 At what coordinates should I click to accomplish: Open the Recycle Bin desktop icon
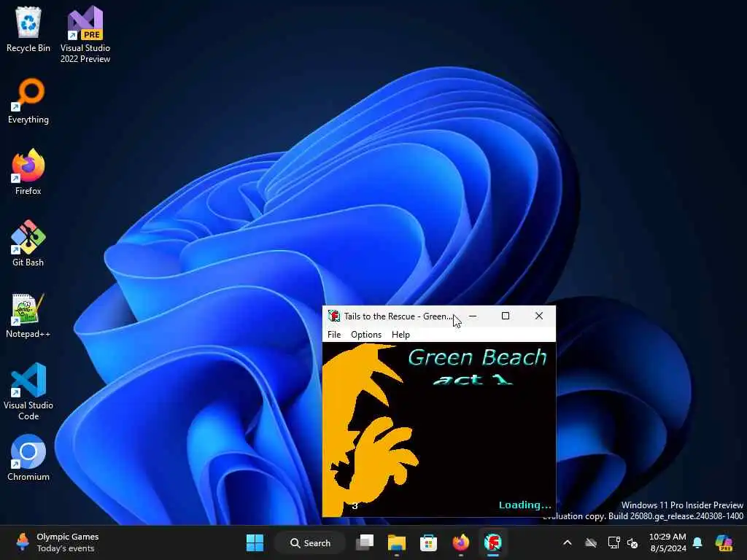click(x=28, y=29)
